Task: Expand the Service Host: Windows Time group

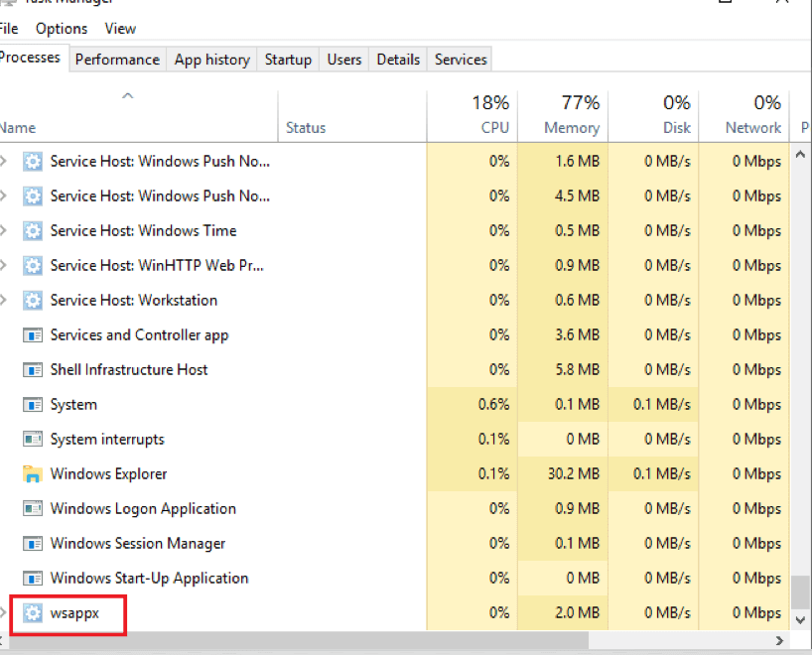Action: point(3,231)
